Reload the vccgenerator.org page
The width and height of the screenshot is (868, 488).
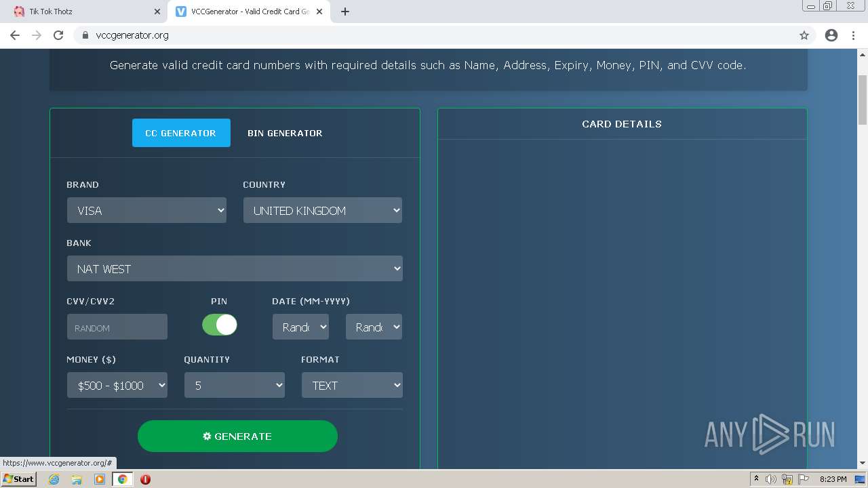[58, 35]
